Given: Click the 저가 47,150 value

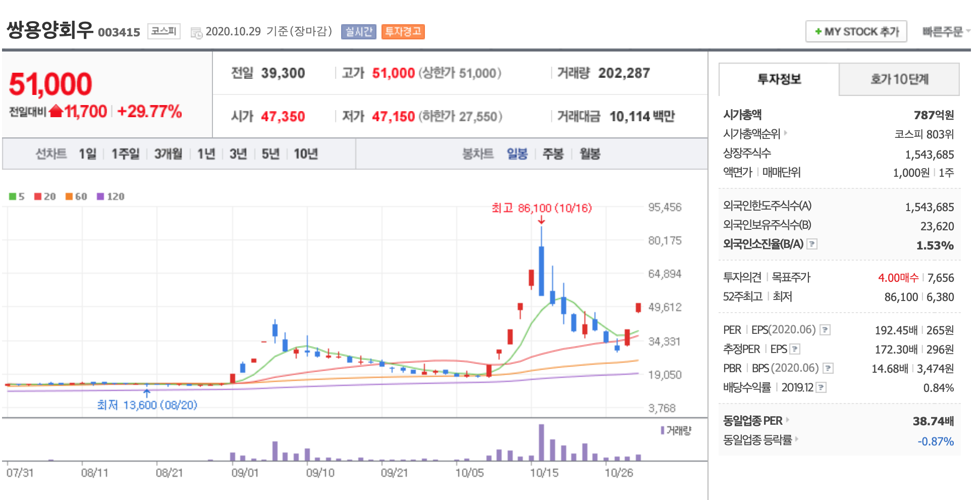Looking at the screenshot, I should (394, 117).
